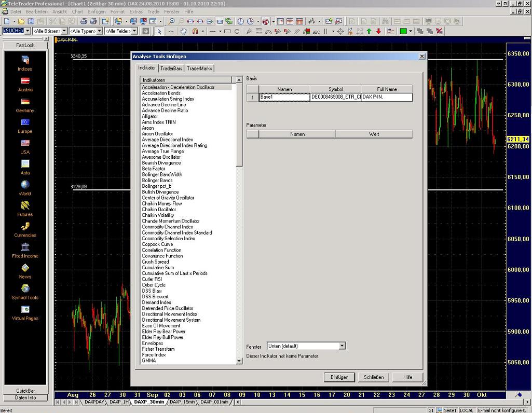The height and width of the screenshot is (413, 532).
Task: Select the hand pan tool
Action: 183,31
